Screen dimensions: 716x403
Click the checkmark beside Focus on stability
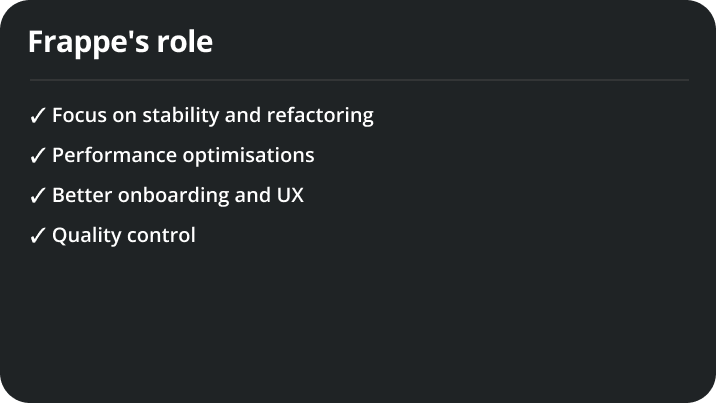[x=37, y=117]
